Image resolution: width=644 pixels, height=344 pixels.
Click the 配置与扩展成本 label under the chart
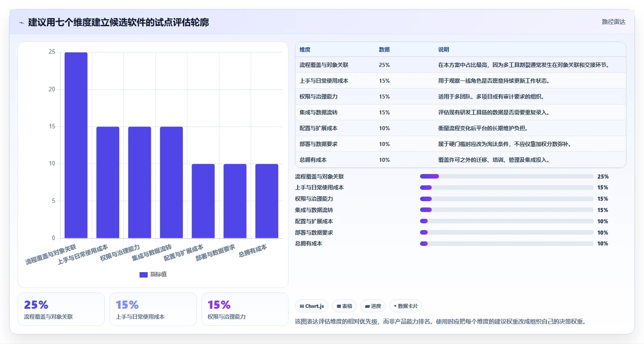point(184,253)
